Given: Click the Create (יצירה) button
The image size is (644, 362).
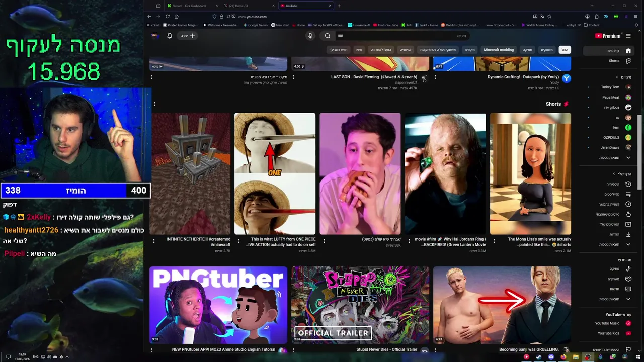Looking at the screenshot, I should (x=187, y=36).
